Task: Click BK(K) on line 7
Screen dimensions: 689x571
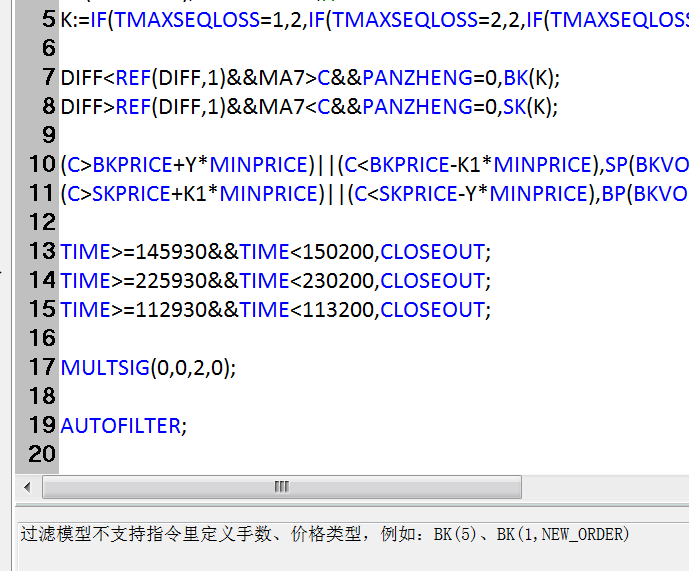Action: pos(529,78)
